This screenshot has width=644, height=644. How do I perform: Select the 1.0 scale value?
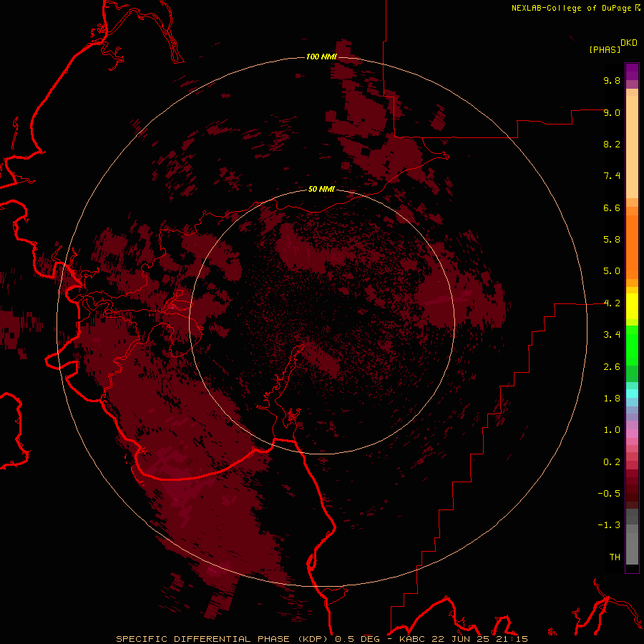point(612,430)
